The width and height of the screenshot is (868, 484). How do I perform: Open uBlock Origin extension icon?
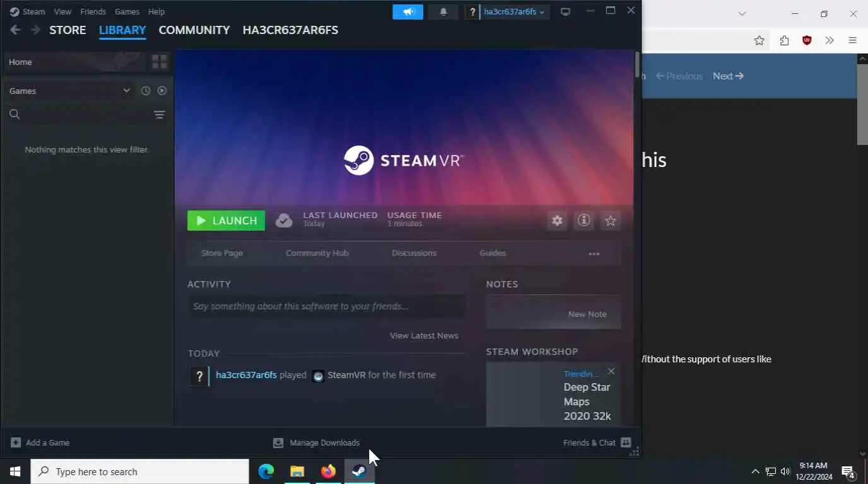coord(807,40)
